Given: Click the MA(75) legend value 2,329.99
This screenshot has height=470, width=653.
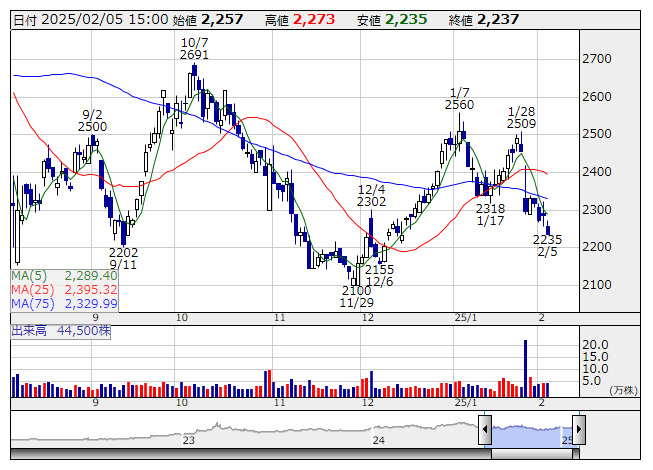Looking at the screenshot, I should (x=91, y=304).
